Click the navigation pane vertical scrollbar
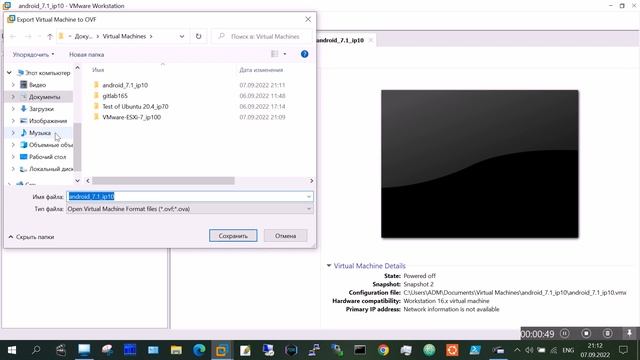Screen dimensions: 640x360 (x=77, y=147)
